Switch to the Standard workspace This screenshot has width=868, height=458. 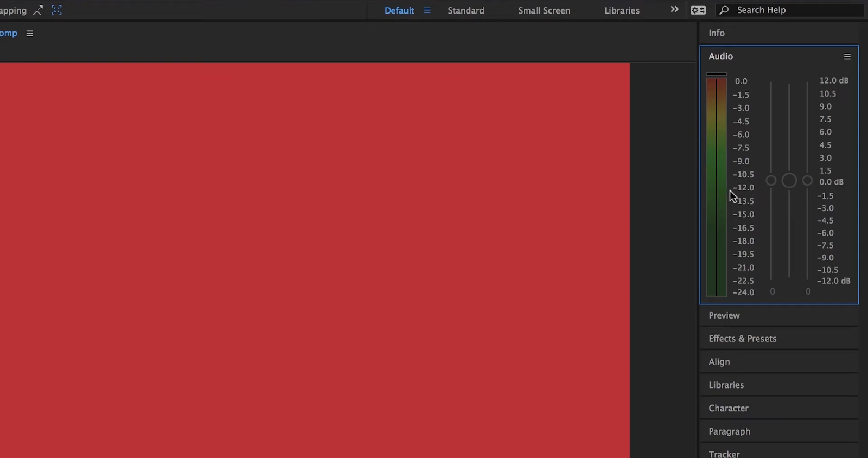point(466,10)
